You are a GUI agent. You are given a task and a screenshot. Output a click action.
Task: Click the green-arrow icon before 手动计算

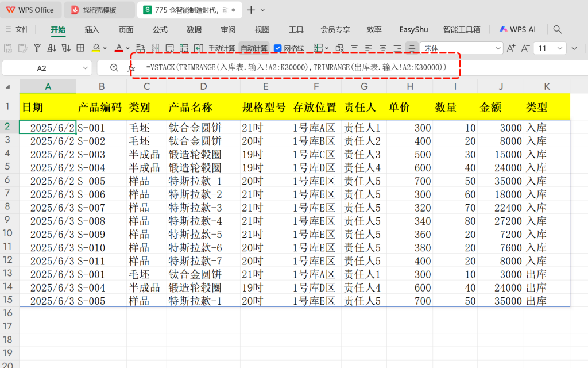coord(199,48)
